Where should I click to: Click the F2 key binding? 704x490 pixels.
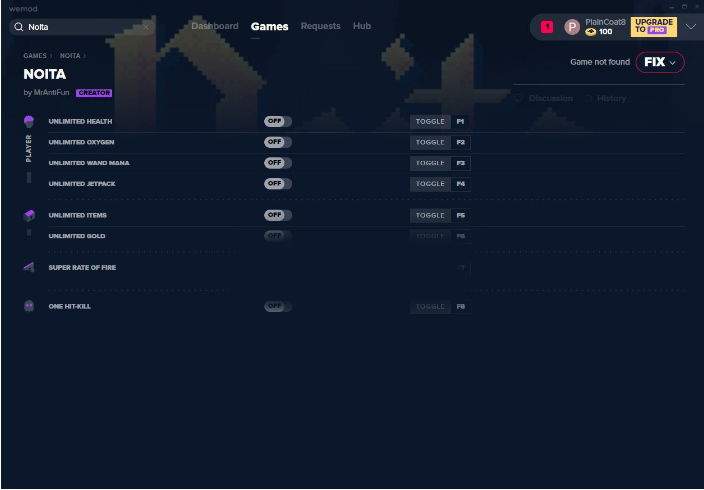[x=461, y=142]
